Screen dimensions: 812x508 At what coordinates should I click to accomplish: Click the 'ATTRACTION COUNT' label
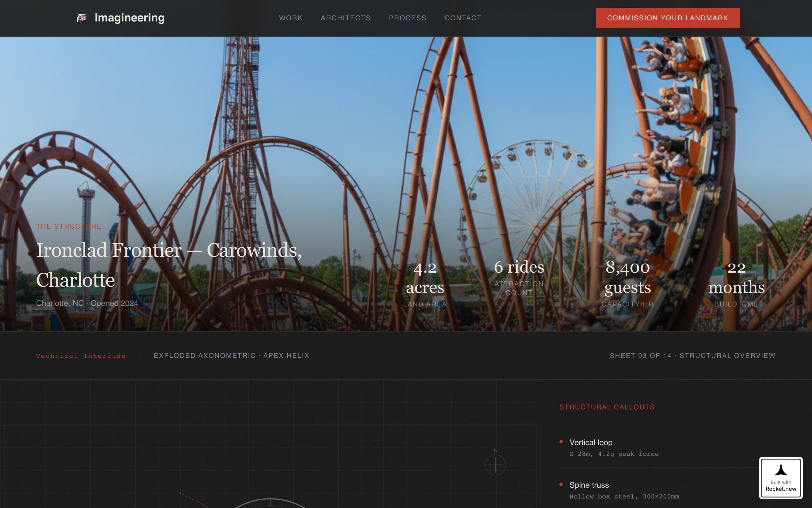pos(519,288)
